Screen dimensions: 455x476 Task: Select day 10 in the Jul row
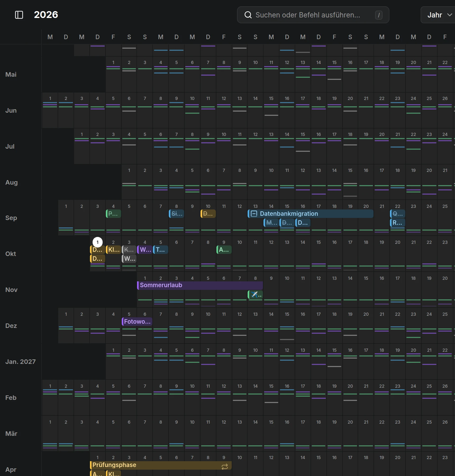[x=224, y=146]
